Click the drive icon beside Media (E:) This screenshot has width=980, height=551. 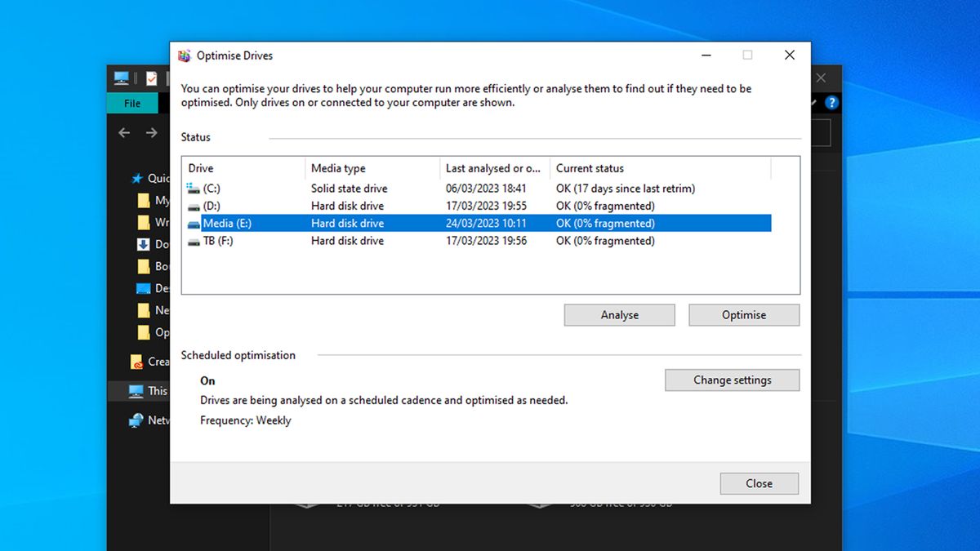tap(194, 223)
